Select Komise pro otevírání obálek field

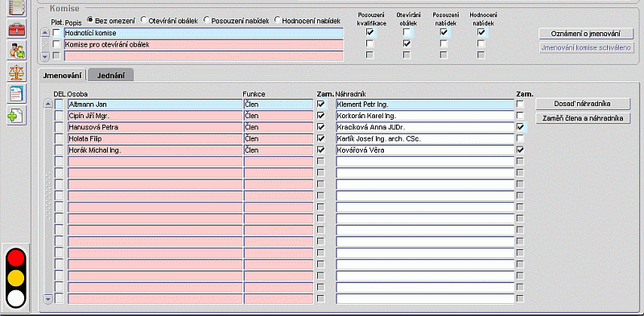pos(204,44)
